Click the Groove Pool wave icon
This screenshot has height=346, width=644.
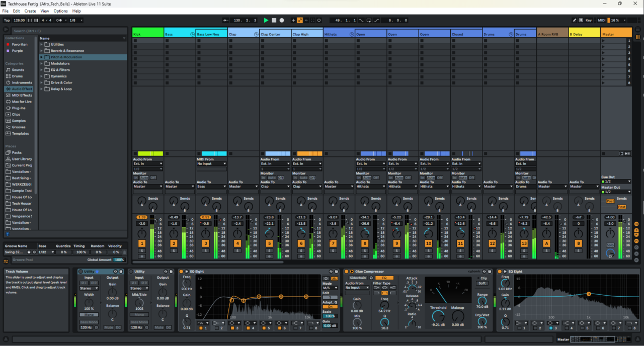pos(6,261)
